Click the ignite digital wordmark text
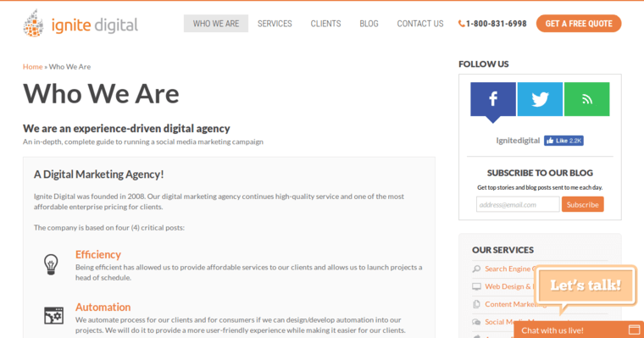Viewport: 644px width, 338px height. [x=94, y=25]
